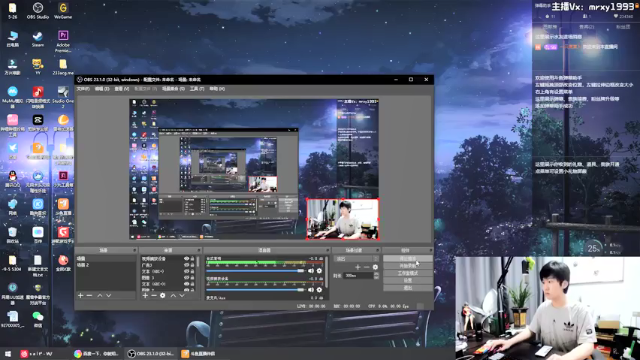Move source down using the Sources panel down arrow
Image resolution: width=640 pixels, height=360 pixels.
pyautogui.click(x=182, y=295)
